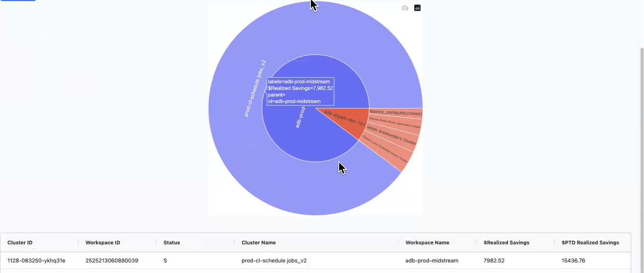Click the 15436.76 PTD savings cell
The width and height of the screenshot is (644, 273).
click(x=573, y=261)
